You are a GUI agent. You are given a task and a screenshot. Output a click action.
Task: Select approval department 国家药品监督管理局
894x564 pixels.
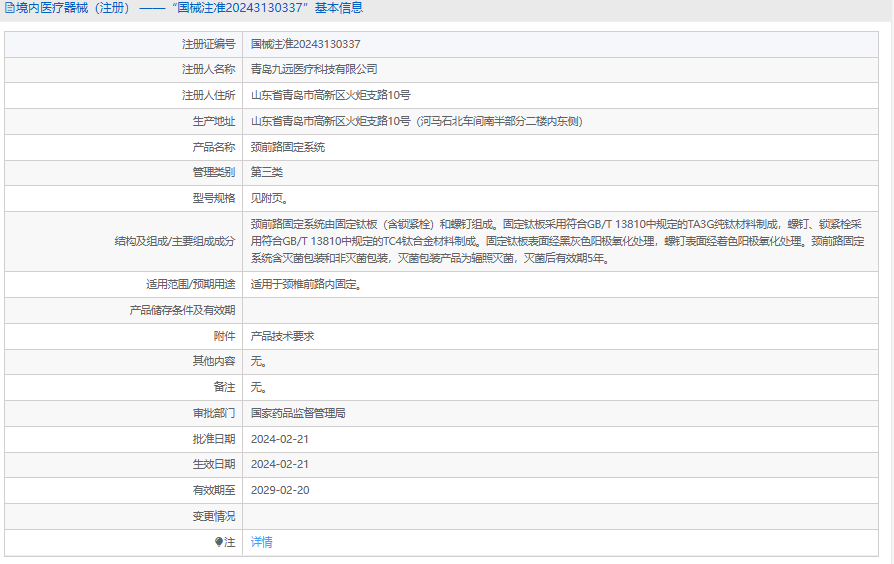(x=298, y=413)
